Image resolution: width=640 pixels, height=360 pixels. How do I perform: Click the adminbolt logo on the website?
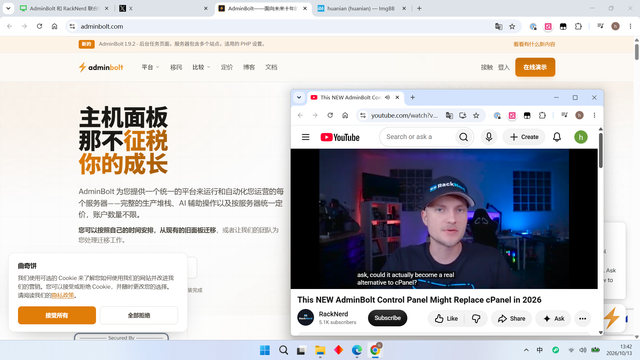pyautogui.click(x=101, y=67)
